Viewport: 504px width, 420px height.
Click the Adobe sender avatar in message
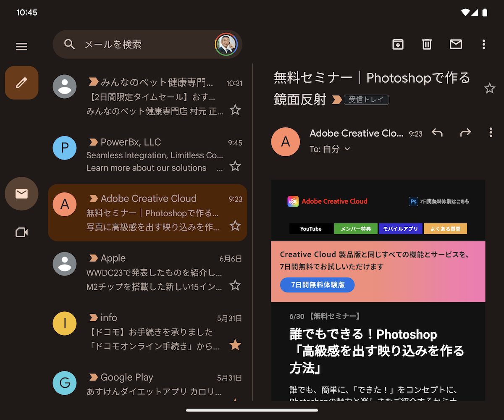pos(286,142)
